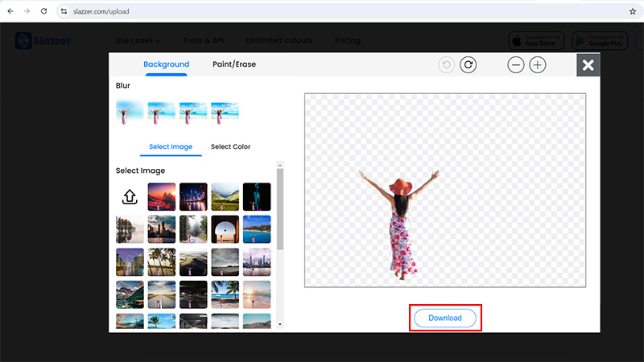
Task: Go back using the browser back arrow
Action: 10,11
